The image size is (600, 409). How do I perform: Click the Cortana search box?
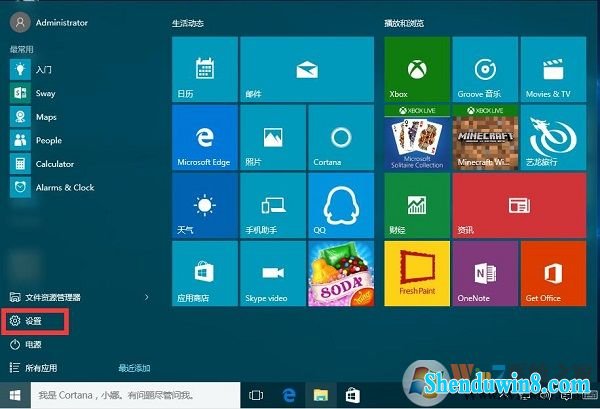point(135,395)
